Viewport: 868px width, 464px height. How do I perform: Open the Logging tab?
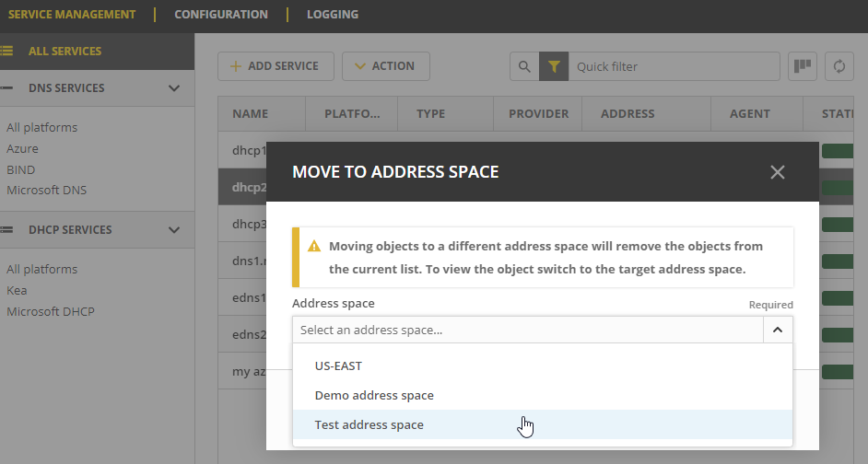(x=333, y=15)
